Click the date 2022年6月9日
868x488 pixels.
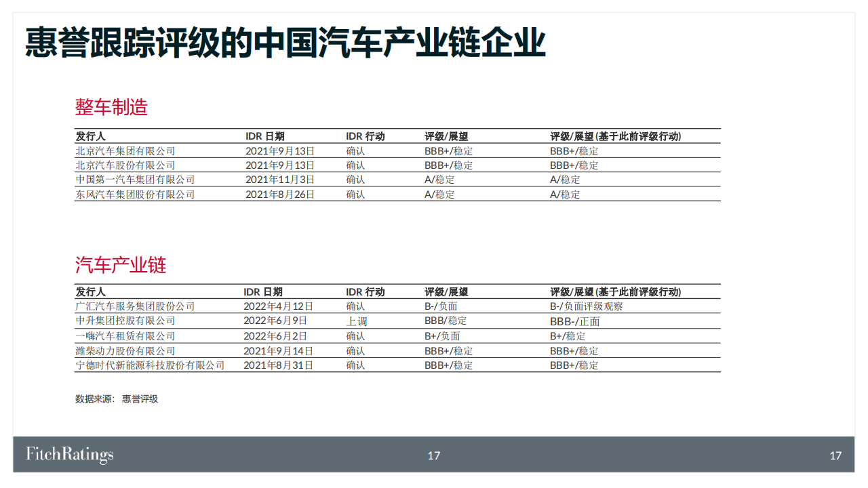(x=275, y=321)
